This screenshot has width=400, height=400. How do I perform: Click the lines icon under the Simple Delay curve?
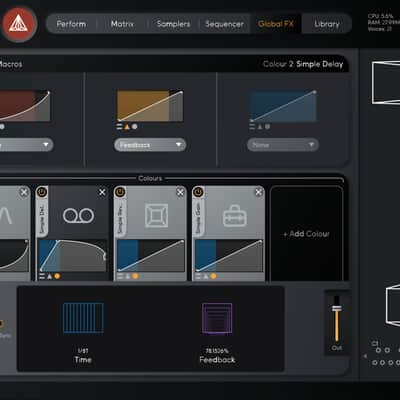tap(42, 276)
